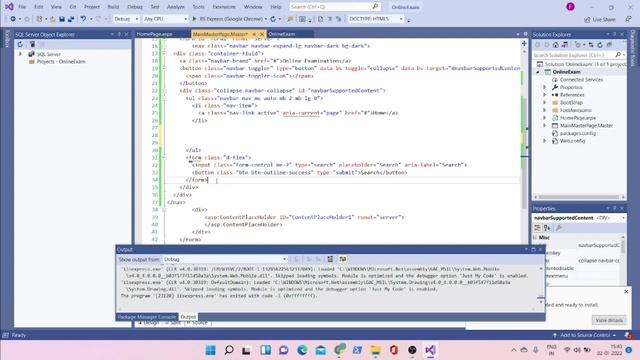
Task: Select Projects - OnlineExam in SQL Server Object Explorer
Action: 61,62
